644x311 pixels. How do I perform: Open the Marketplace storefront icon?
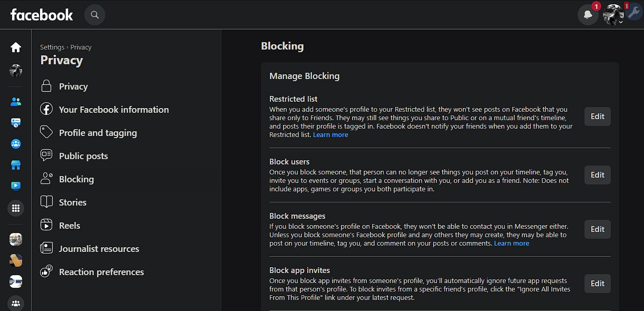click(16, 164)
